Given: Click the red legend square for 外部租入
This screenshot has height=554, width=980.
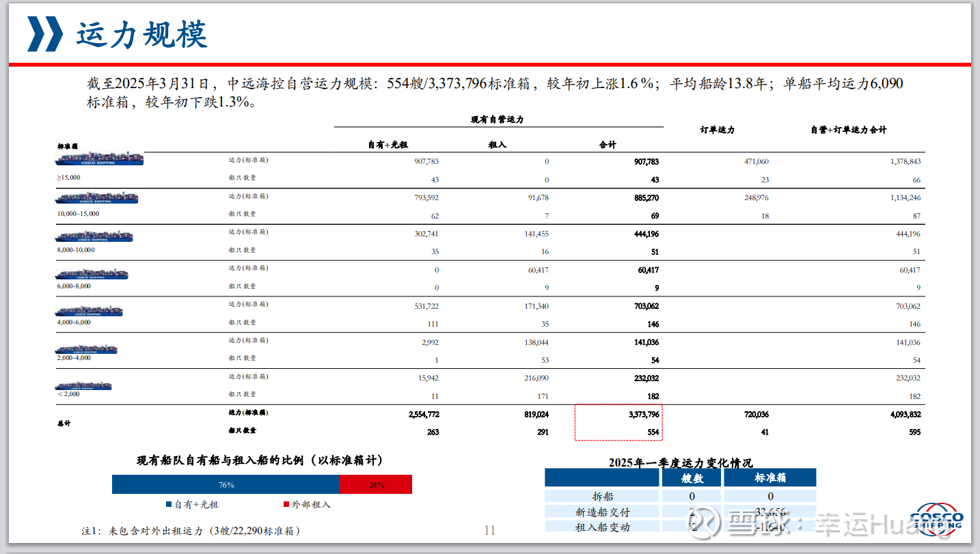Looking at the screenshot, I should (x=286, y=505).
